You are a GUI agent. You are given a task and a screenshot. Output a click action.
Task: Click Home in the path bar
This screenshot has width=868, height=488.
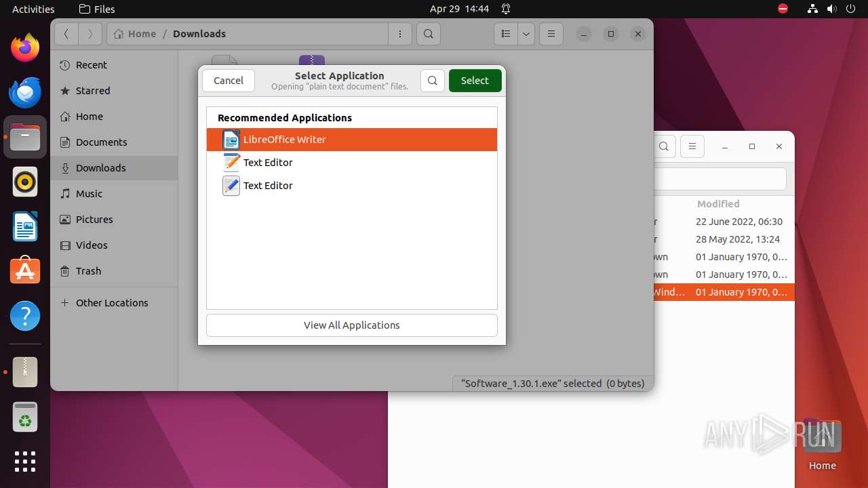click(136, 34)
